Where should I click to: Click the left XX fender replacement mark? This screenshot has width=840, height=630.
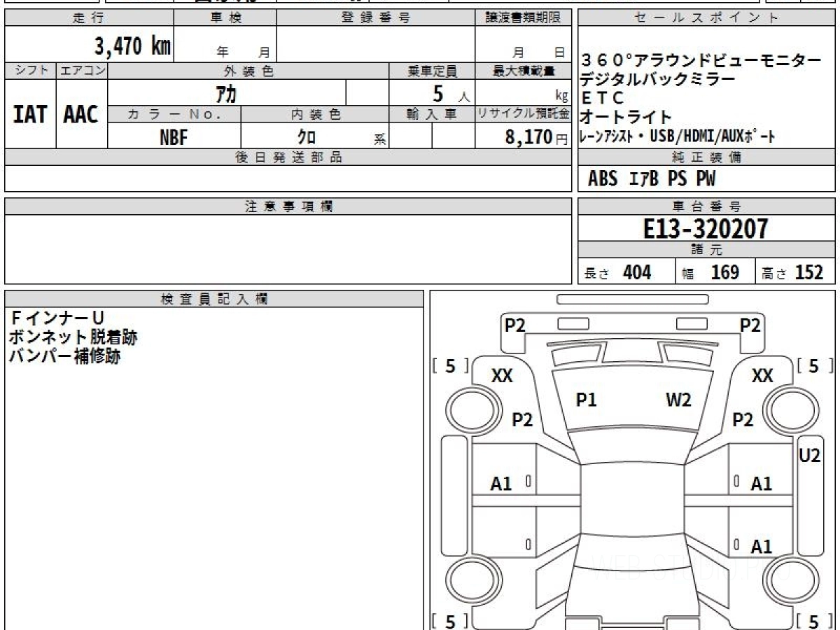(x=502, y=376)
